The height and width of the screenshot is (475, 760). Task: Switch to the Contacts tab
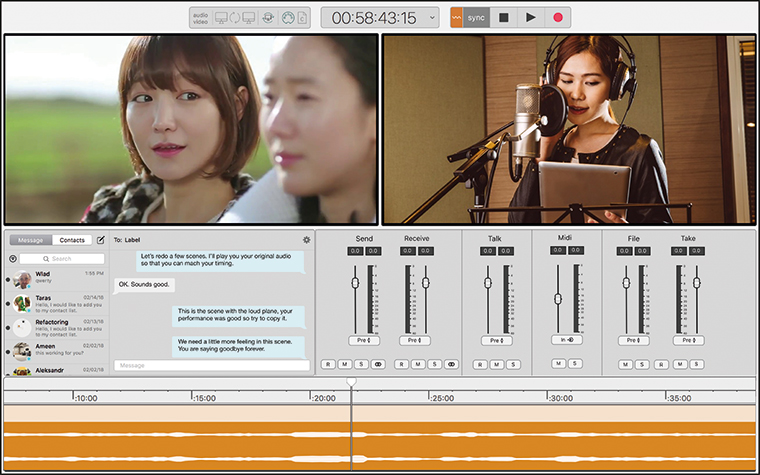coord(72,240)
